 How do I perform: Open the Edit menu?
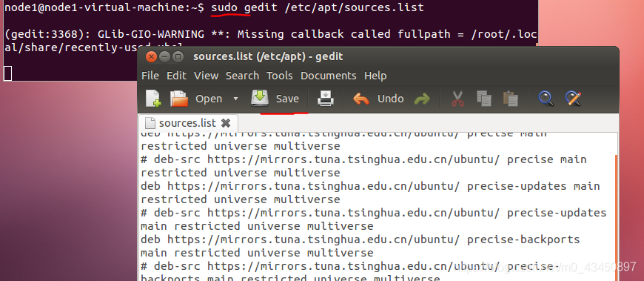[176, 76]
